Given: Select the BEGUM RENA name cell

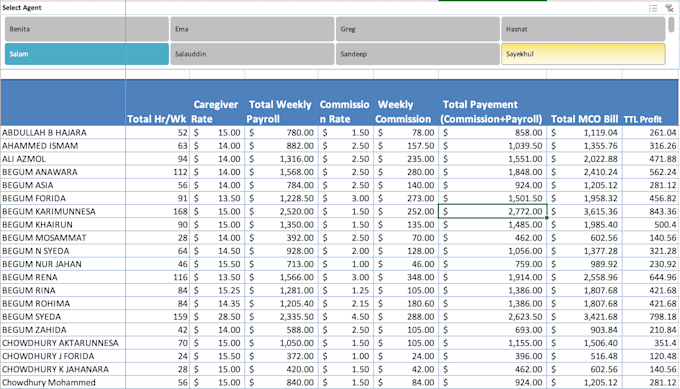Looking at the screenshot, I should click(x=63, y=277).
